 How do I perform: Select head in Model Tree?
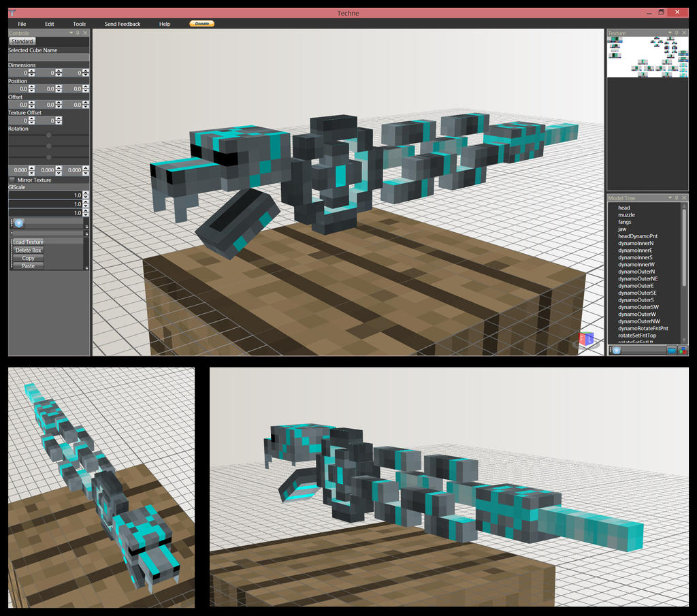point(623,208)
